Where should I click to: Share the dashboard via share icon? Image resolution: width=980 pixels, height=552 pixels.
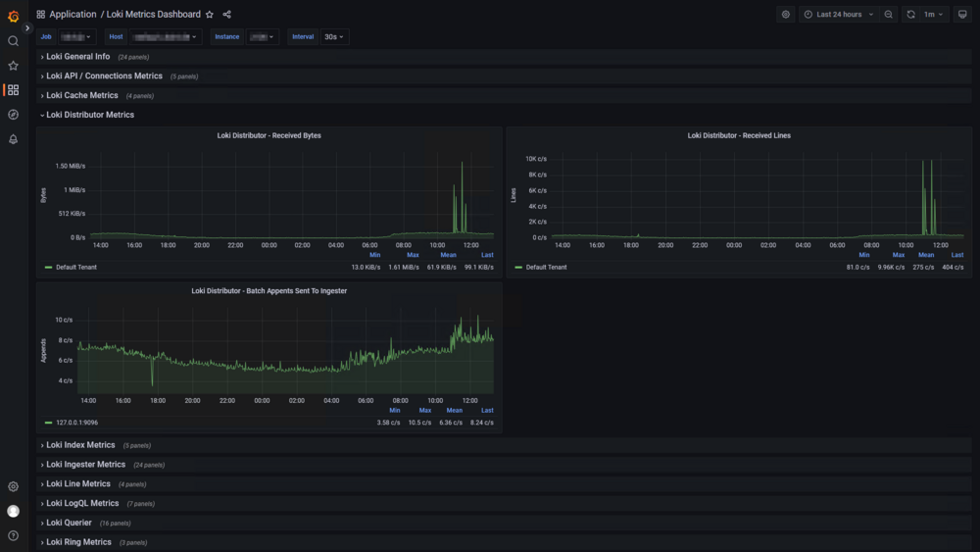[227, 15]
